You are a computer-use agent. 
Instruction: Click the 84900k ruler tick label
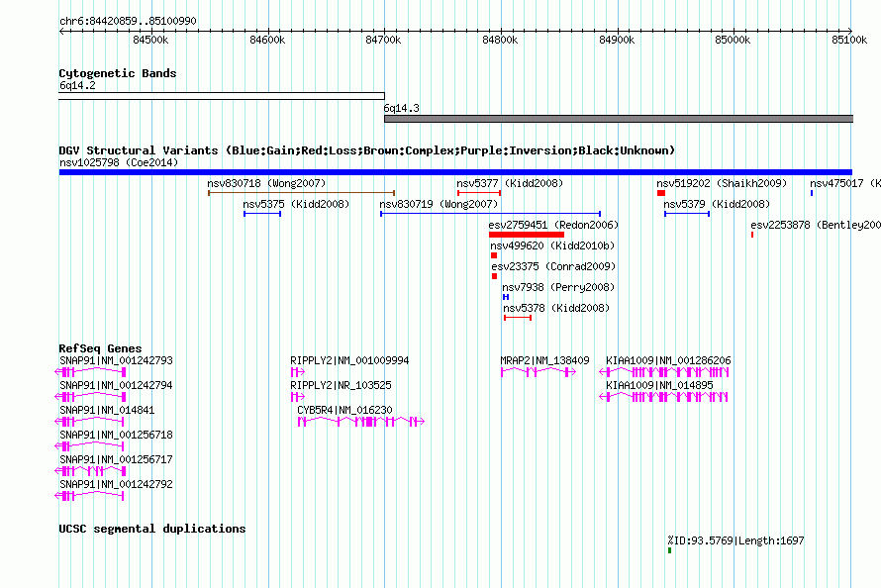coord(617,40)
